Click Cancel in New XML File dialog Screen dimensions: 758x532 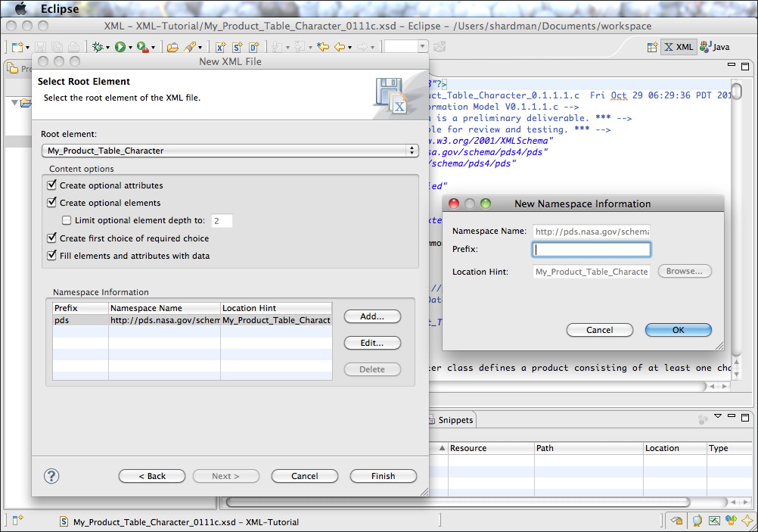point(305,476)
